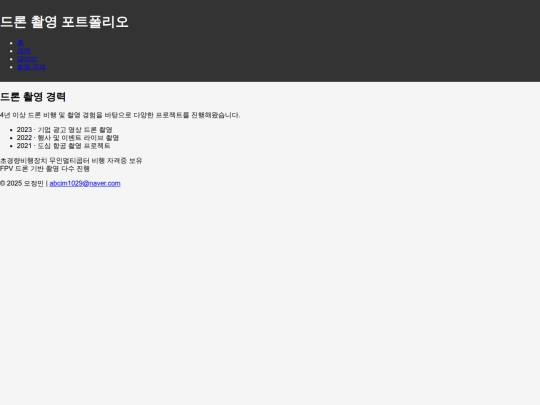The image size is (540, 405).
Task: Click the bullet beside the 2023 entry
Action: click(x=11, y=130)
